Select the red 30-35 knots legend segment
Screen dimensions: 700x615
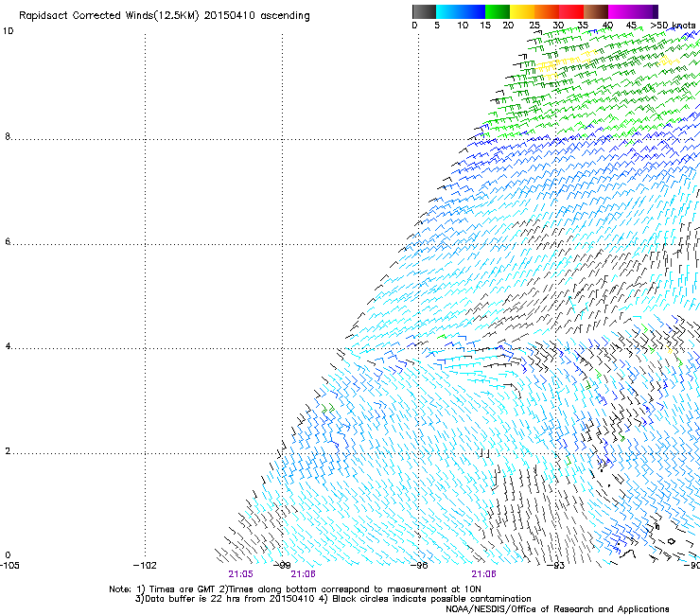tap(571, 11)
